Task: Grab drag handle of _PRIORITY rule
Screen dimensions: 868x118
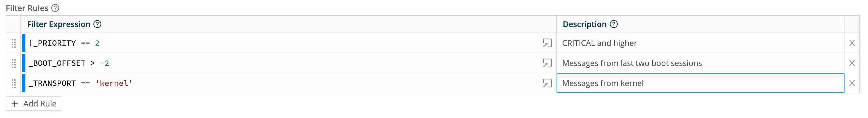Action: point(14,43)
